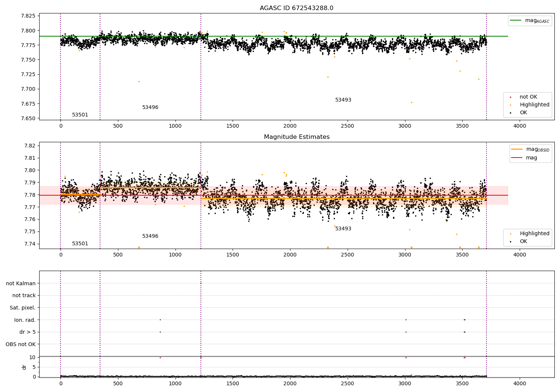Click the orange line swatch beside mag OBSID
Screen dimensions: 560x392
click(517, 149)
